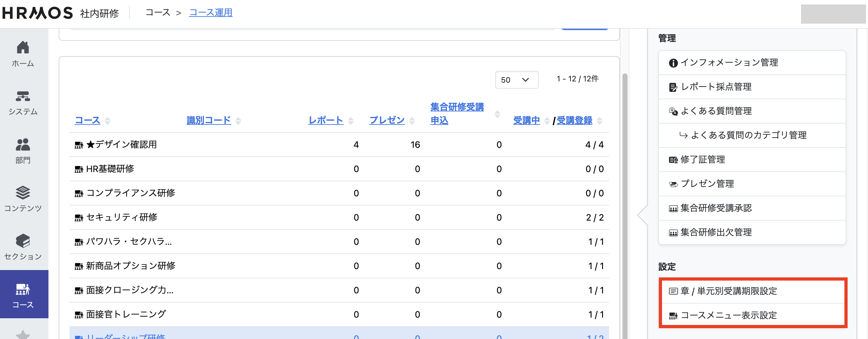Screen dimensions: 868x339
Task: Select よくある質問のカテゴリ管理 entry
Action: click(x=748, y=135)
